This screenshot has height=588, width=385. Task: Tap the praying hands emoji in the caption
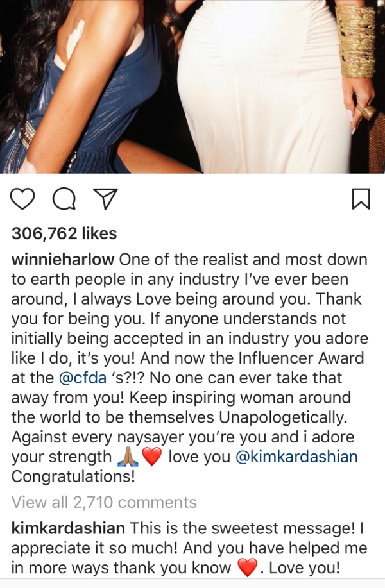[x=128, y=457]
